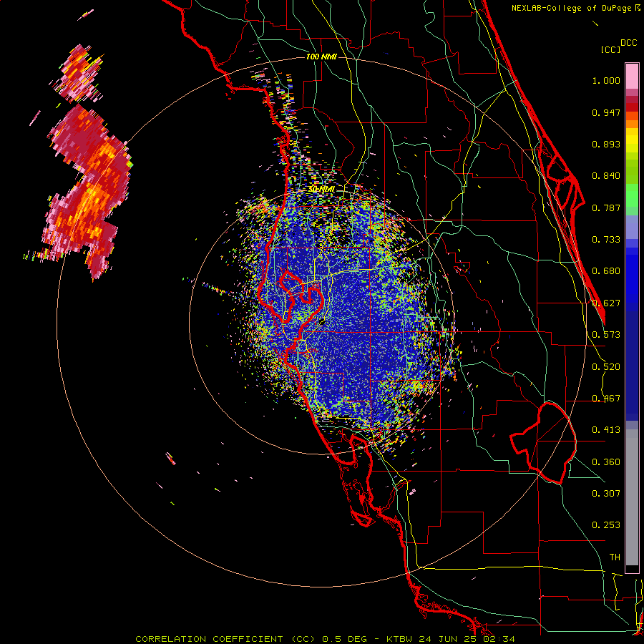Select the 0.467 legend value
The width and height of the screenshot is (644, 644).
click(x=606, y=399)
